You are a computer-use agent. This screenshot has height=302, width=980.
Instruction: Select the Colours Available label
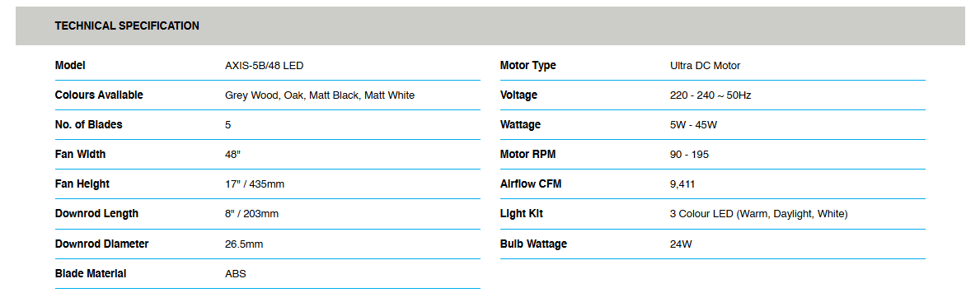pyautogui.click(x=99, y=95)
